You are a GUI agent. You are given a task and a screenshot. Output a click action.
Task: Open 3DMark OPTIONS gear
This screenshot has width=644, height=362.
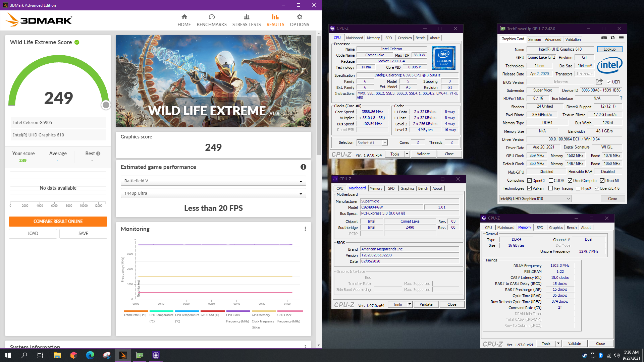point(300,20)
